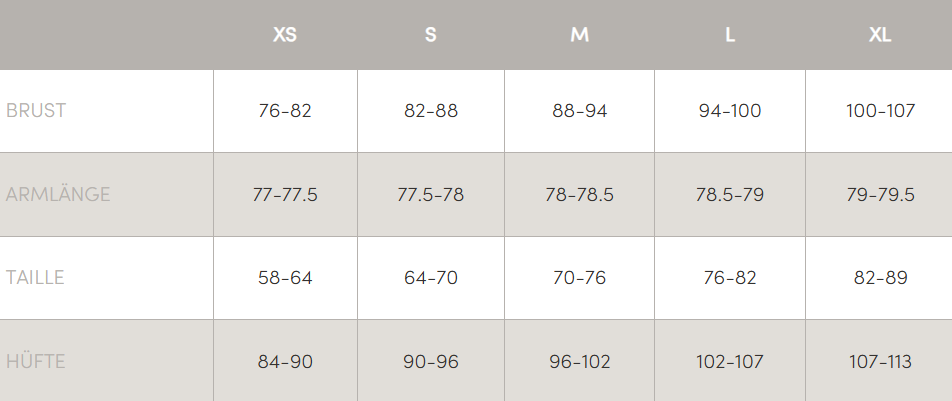Select the 78-78.5 Armlänge cell
The width and height of the screenshot is (952, 401).
[x=579, y=195]
